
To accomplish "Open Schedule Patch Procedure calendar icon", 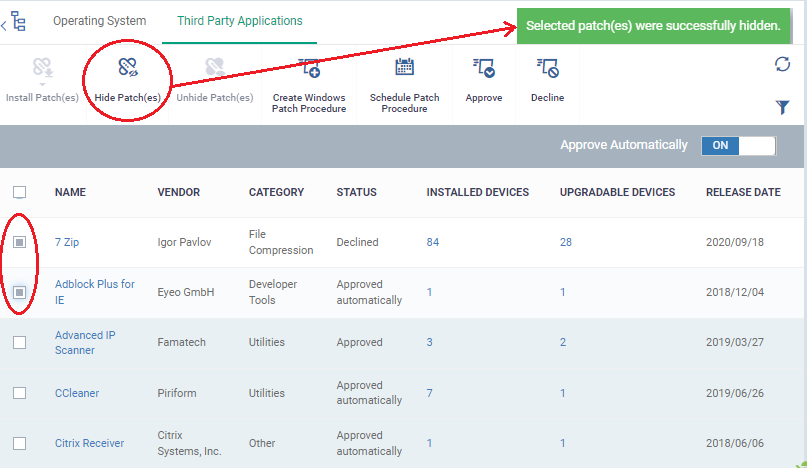I will coord(405,67).
